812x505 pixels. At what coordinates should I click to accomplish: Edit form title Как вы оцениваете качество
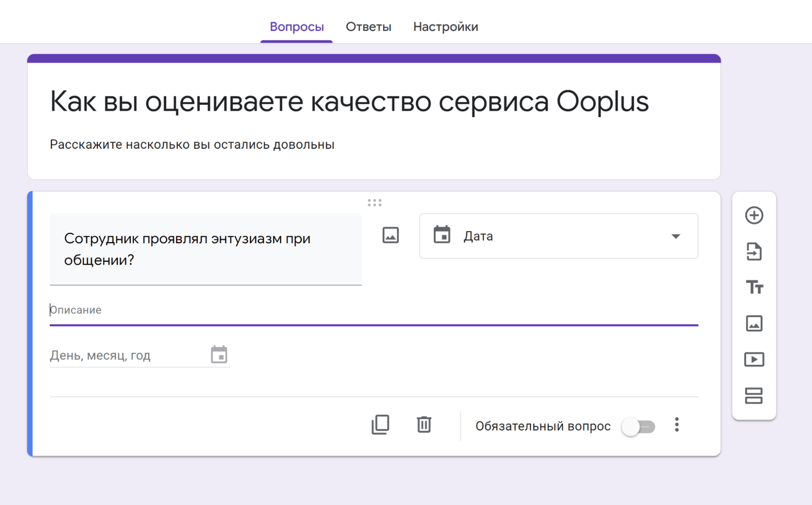pos(349,102)
